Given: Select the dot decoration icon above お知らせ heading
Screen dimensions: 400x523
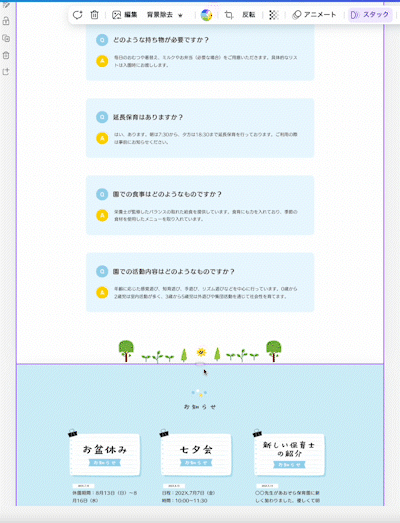Looking at the screenshot, I should click(x=199, y=393).
